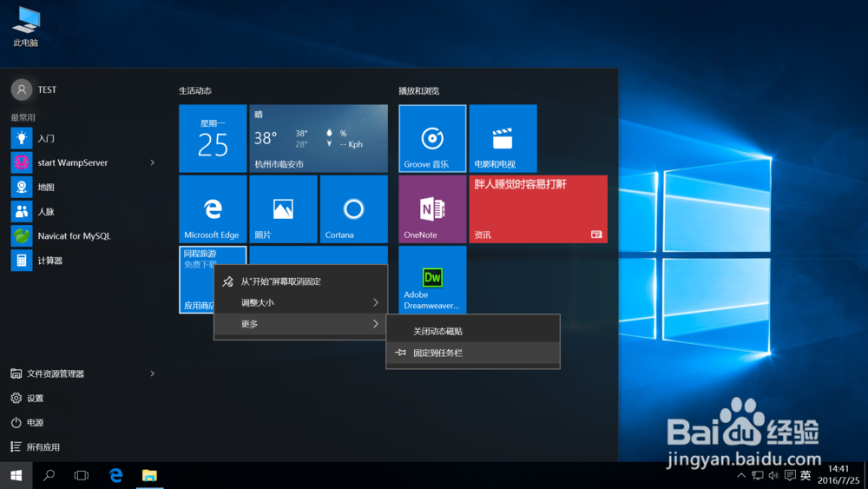Image resolution: width=868 pixels, height=489 pixels.
Task: Select 固定到任务栏 to pin to taskbar
Action: 473,353
